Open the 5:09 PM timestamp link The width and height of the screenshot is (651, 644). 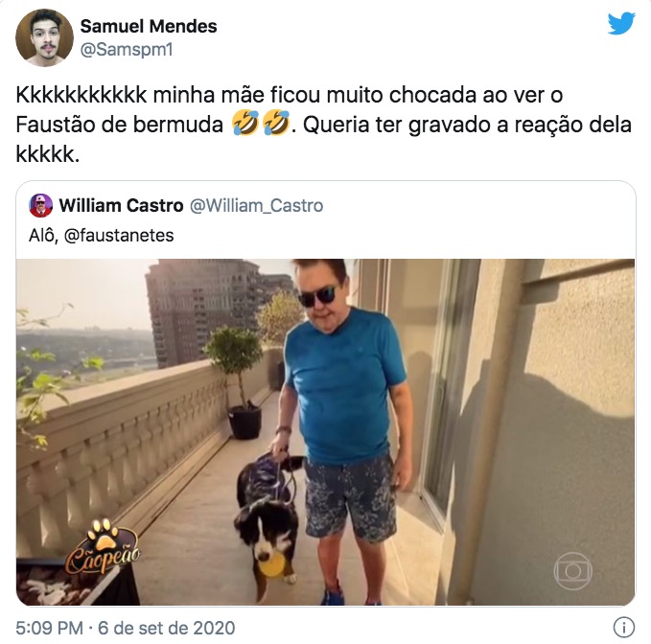coord(50,628)
